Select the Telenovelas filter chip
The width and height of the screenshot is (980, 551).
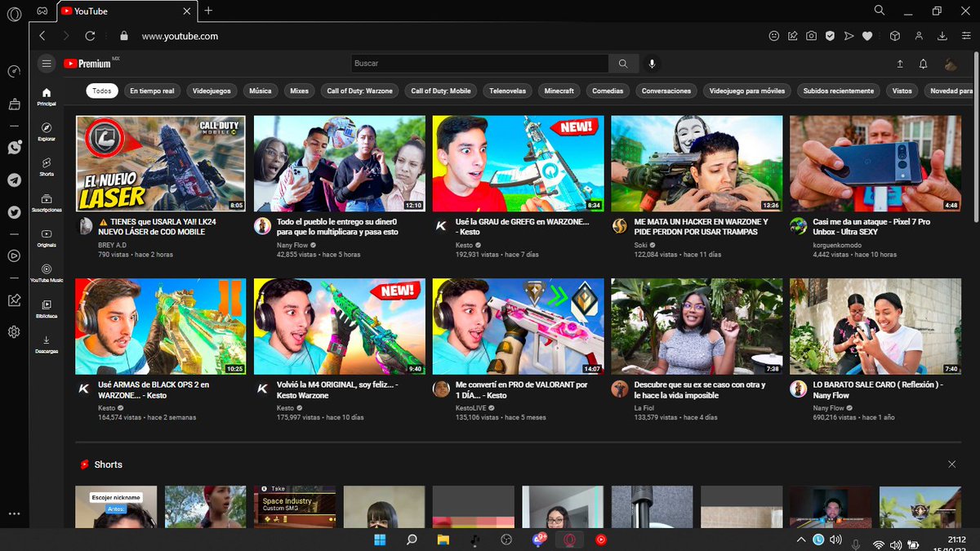pos(508,91)
